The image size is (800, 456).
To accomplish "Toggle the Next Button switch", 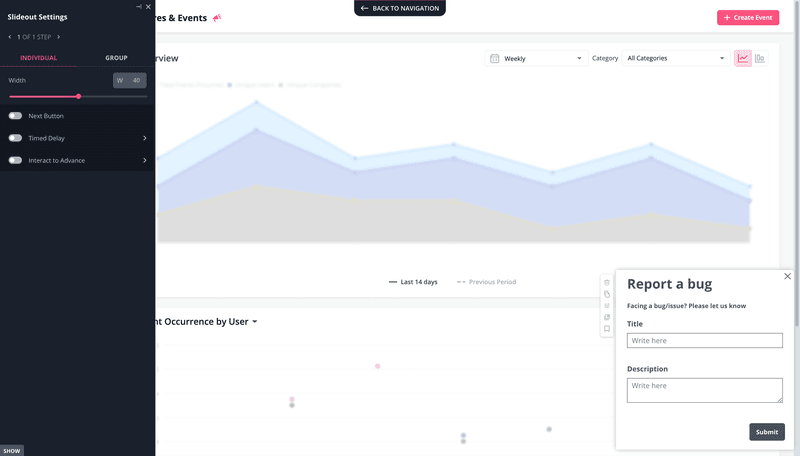I will click(x=15, y=116).
